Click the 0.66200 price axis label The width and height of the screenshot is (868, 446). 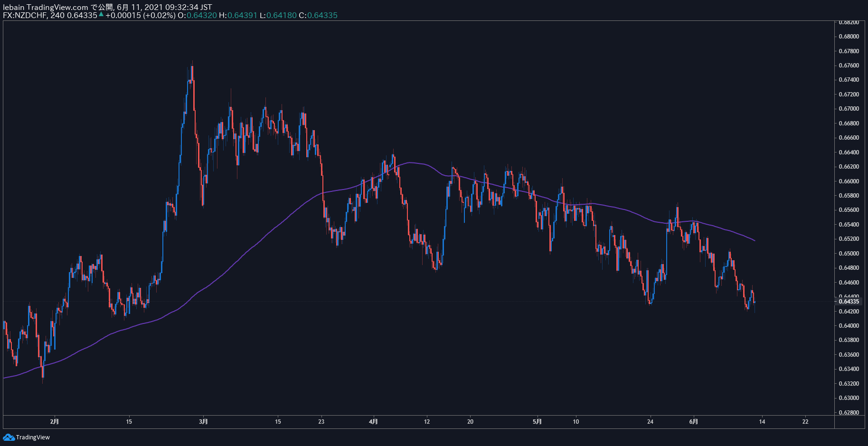tap(849, 167)
